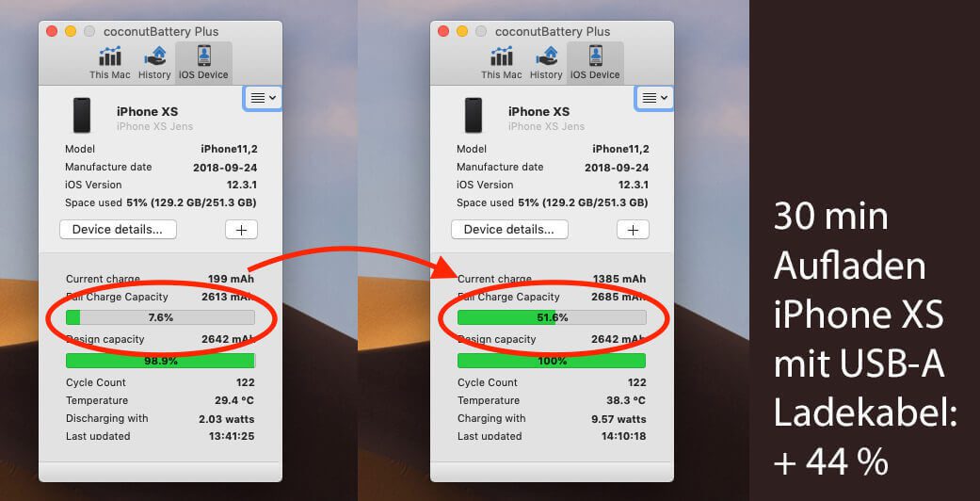The width and height of the screenshot is (980, 501).
Task: Minimize the window last updated 14:10:18
Action: point(461,31)
